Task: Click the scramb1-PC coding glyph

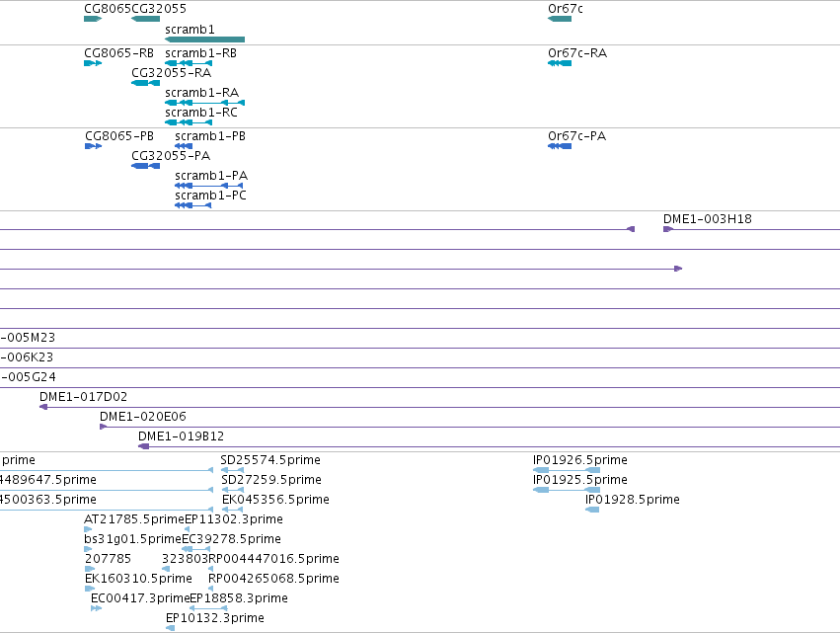Action: (193, 205)
